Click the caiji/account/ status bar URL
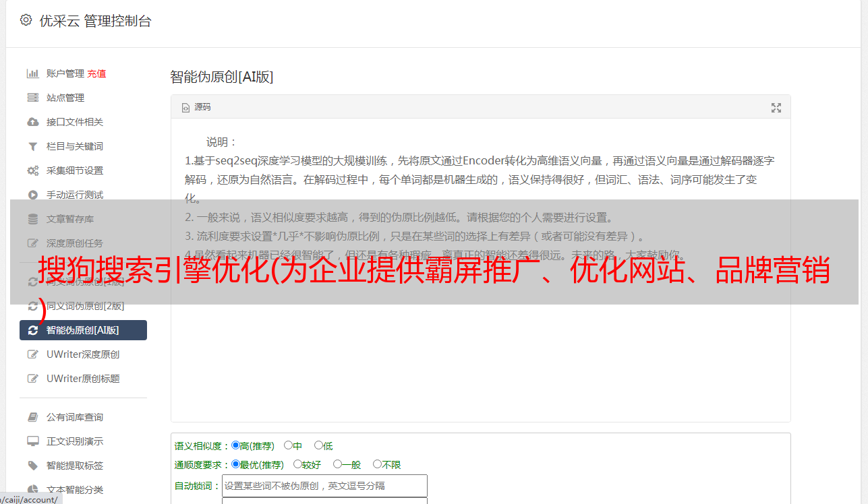 (31, 499)
